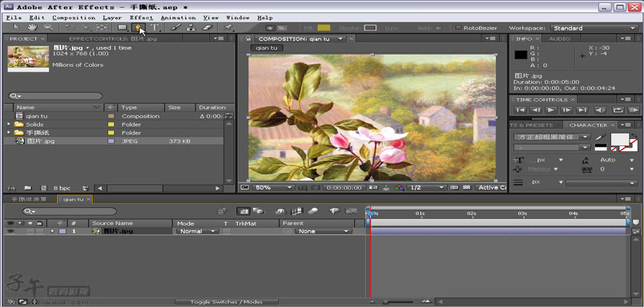
Task: Select the Eraser tool
Action: coord(208,28)
